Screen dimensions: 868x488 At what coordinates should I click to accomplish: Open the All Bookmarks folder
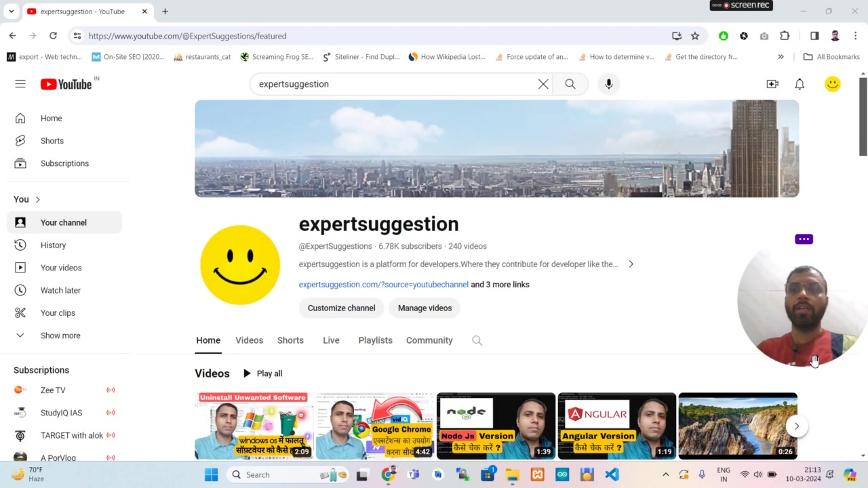[x=831, y=57]
